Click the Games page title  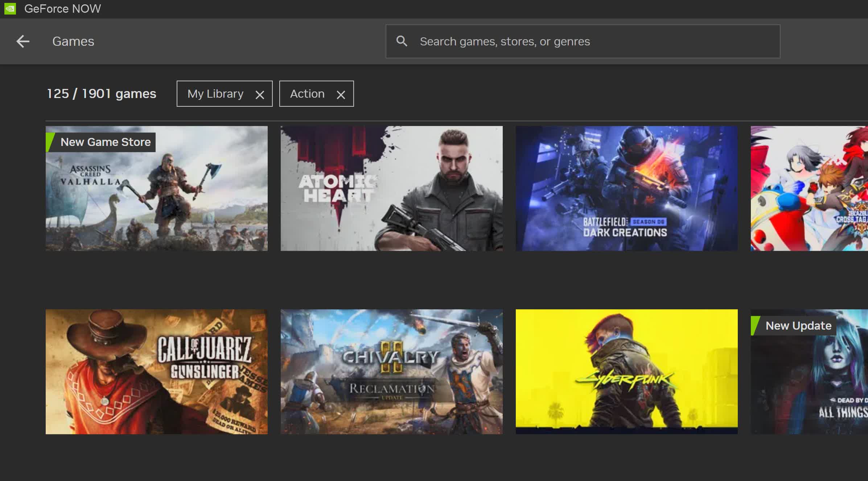[73, 41]
